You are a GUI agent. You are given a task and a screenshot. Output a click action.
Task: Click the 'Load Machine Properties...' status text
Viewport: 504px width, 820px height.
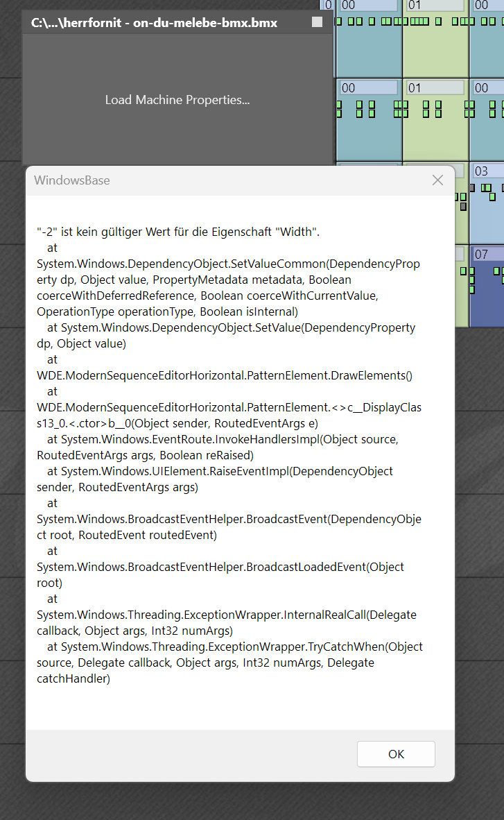[177, 100]
